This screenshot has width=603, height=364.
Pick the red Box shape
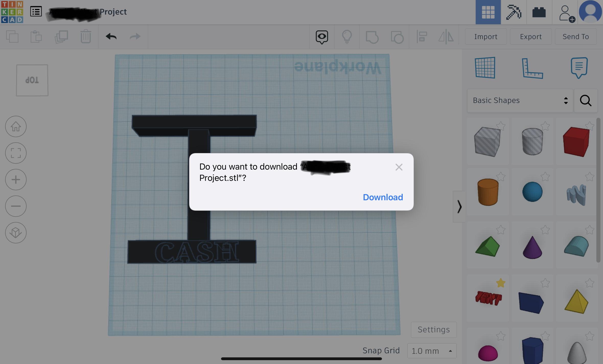tap(576, 142)
